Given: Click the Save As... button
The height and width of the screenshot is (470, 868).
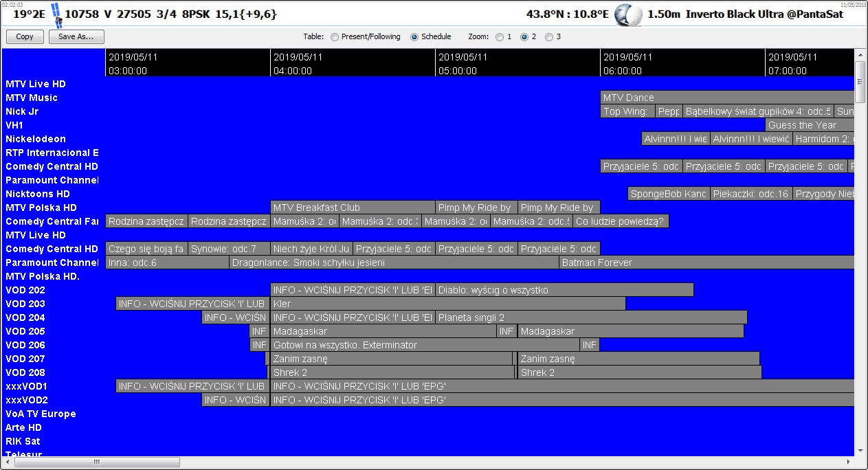Looking at the screenshot, I should [x=76, y=36].
